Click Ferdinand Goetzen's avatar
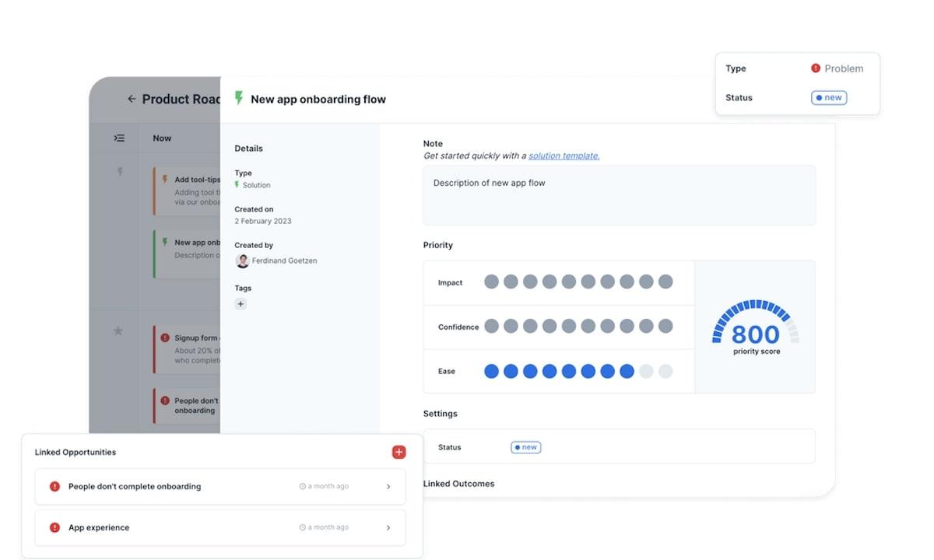The width and height of the screenshot is (934, 560). point(242,261)
